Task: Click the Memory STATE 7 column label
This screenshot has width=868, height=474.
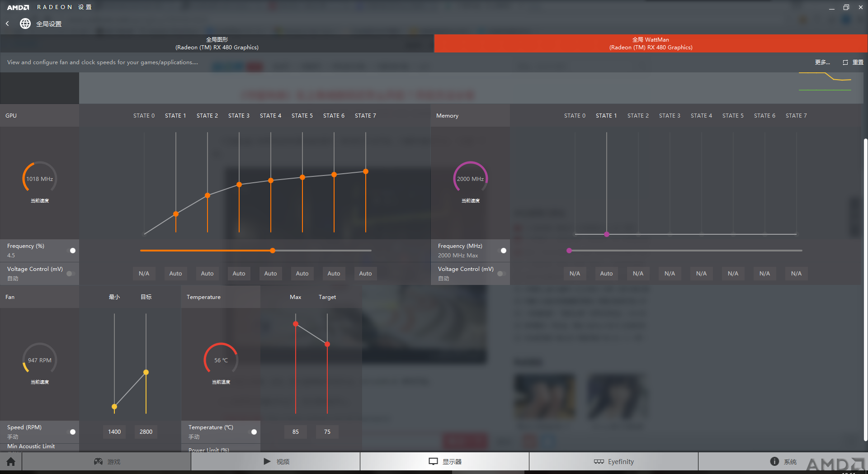Action: (x=796, y=116)
